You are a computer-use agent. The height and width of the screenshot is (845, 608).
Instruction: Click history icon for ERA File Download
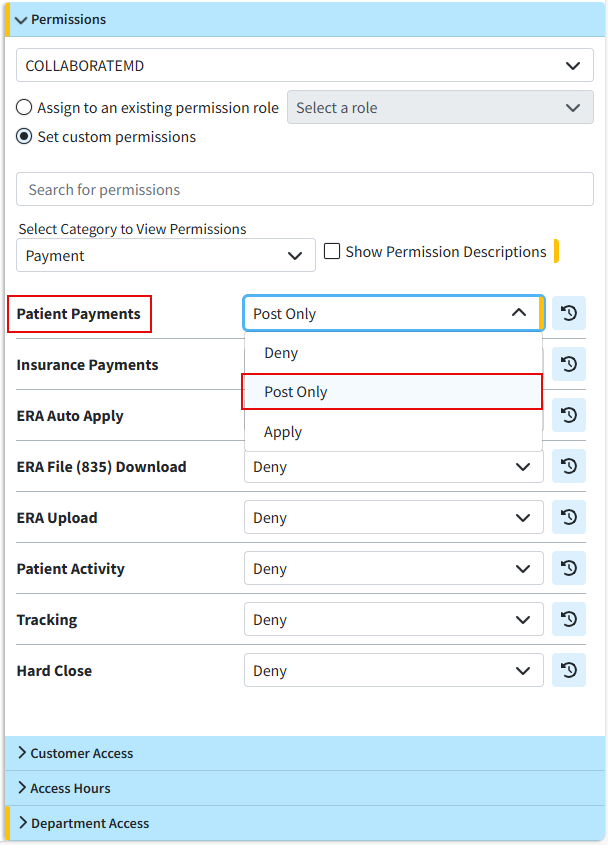click(x=568, y=467)
